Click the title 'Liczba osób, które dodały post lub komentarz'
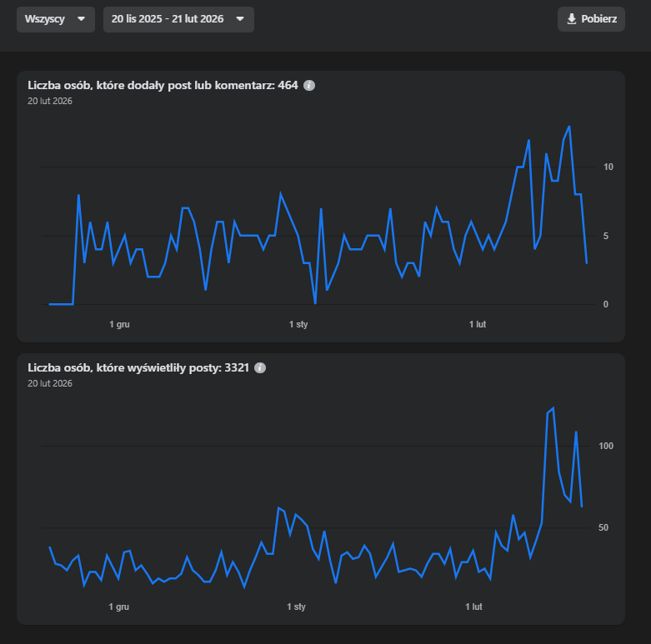 click(x=163, y=85)
